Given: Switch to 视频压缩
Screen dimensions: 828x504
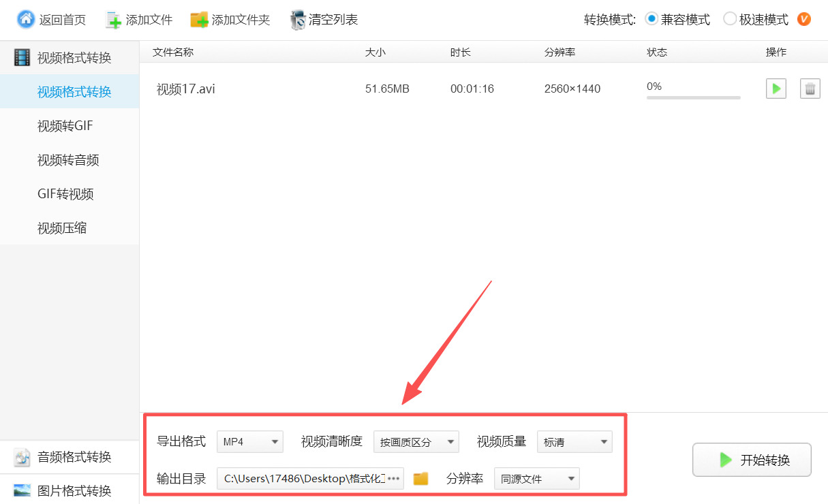Looking at the screenshot, I should tap(70, 227).
